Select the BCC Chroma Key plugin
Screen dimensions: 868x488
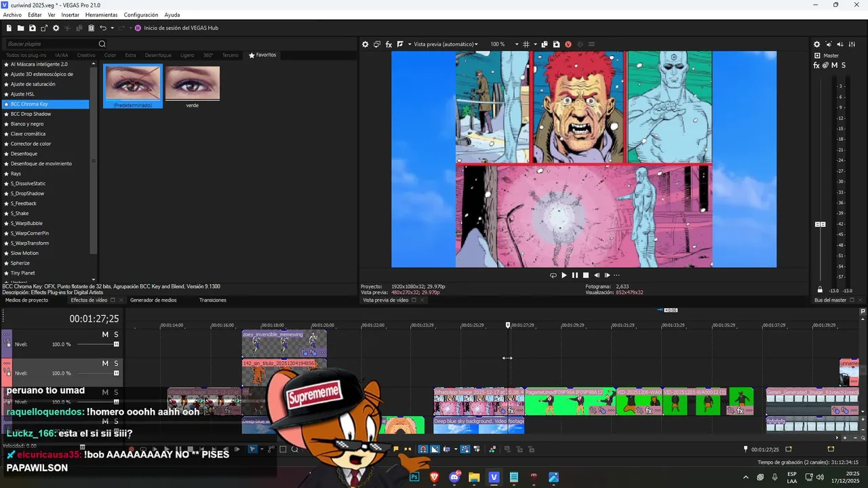[x=45, y=104]
